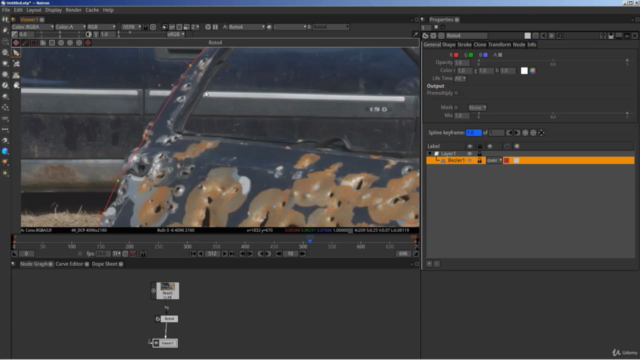Open the 'over' blend mode dropdown for Bezier1
Screen dimensions: 640x360
(x=494, y=160)
